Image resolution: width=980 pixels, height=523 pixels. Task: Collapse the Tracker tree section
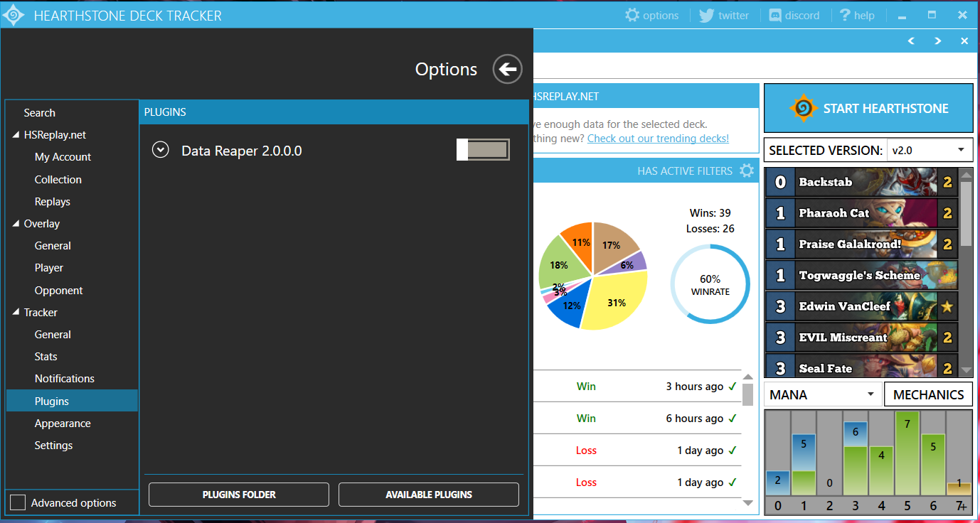(x=16, y=313)
